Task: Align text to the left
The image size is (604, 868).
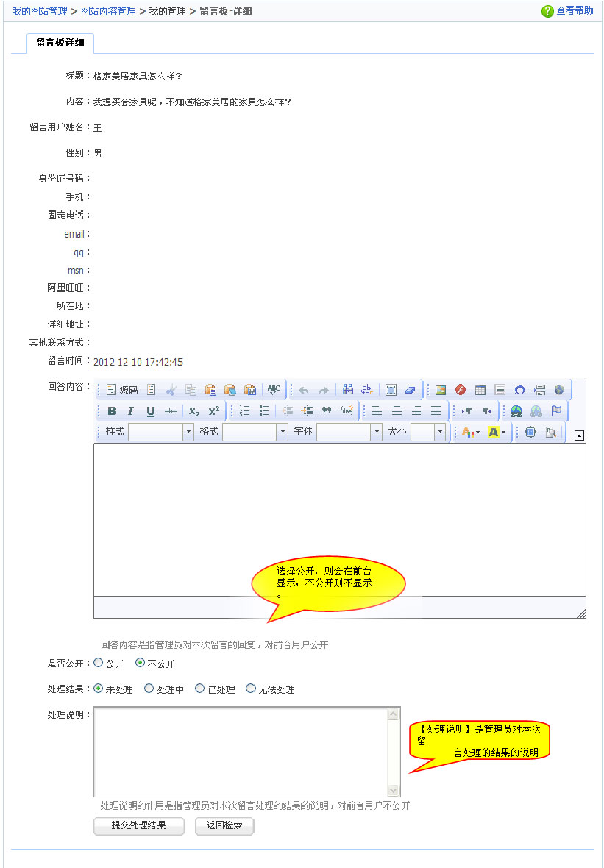Action: [x=377, y=410]
